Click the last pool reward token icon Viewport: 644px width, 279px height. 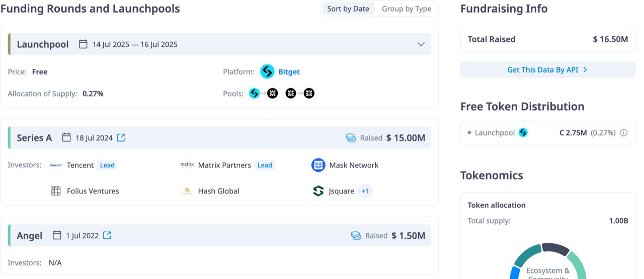click(309, 93)
